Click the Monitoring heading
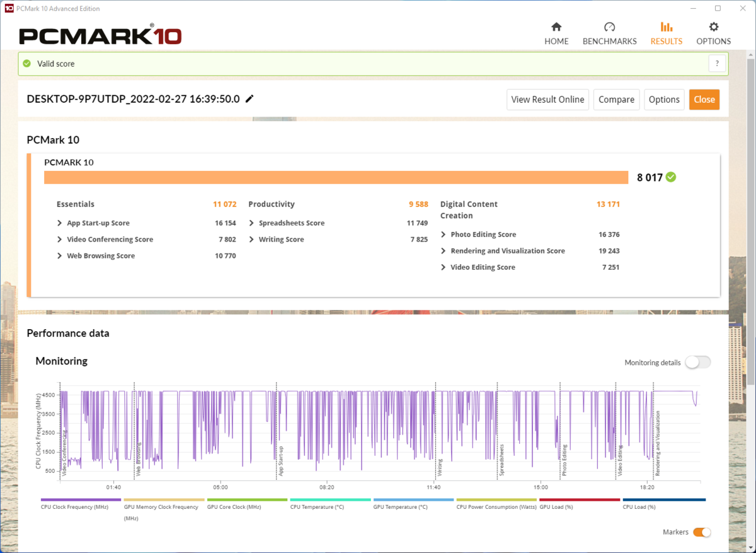Image resolution: width=756 pixels, height=553 pixels. 62,361
